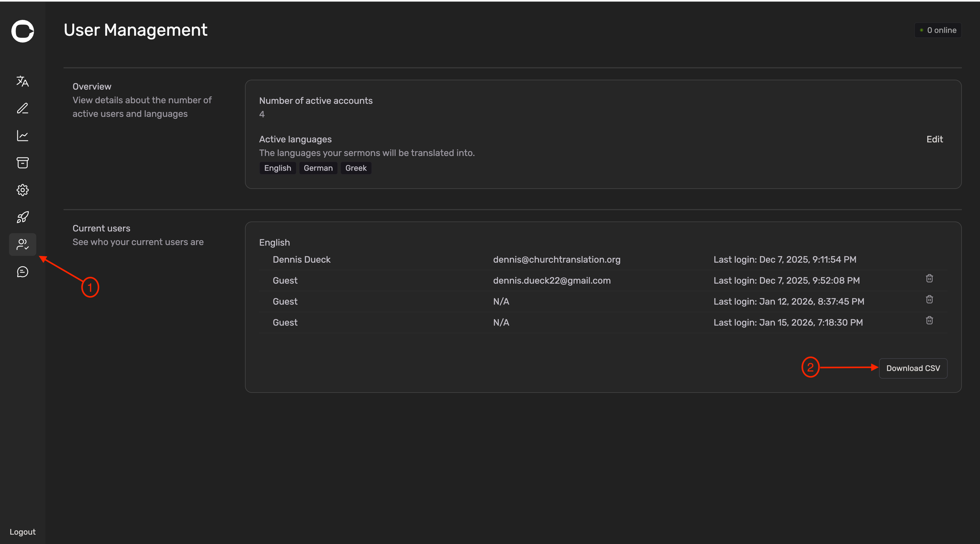Delete guest dennis.dueck22@gmail.com with trash icon
Viewport: 980px width, 544px height.
point(929,279)
